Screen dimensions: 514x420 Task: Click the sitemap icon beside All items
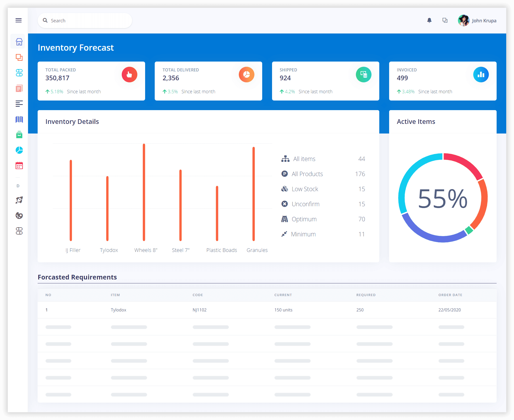(285, 159)
